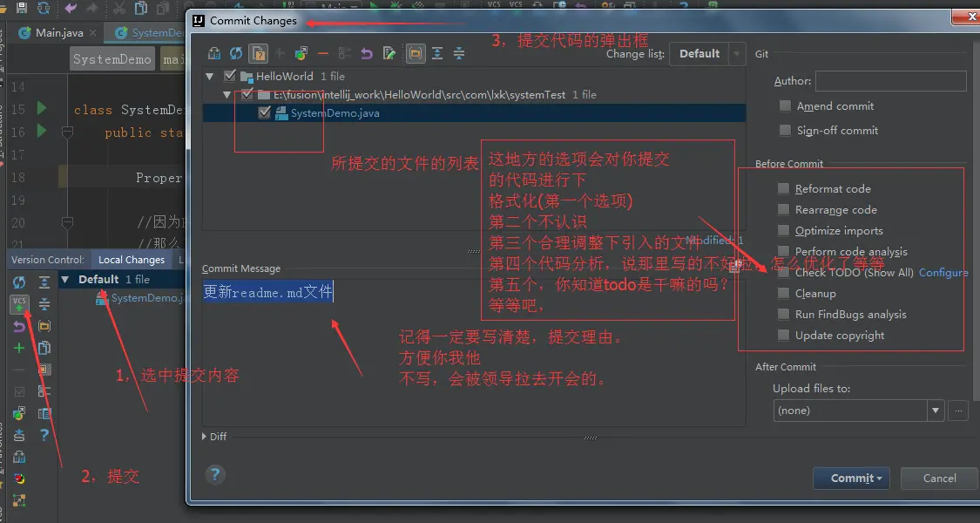Viewport: 980px width, 523px height.
Task: Click Group by Directory icon in Version Control
Action: [x=44, y=326]
